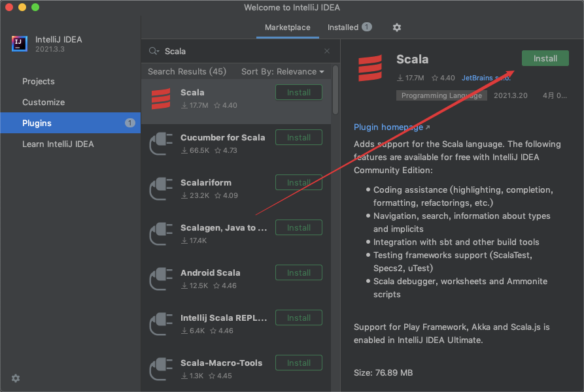Click the IntelliJ IDEA logo in the sidebar
Viewport: 584px width, 392px height.
coord(19,44)
